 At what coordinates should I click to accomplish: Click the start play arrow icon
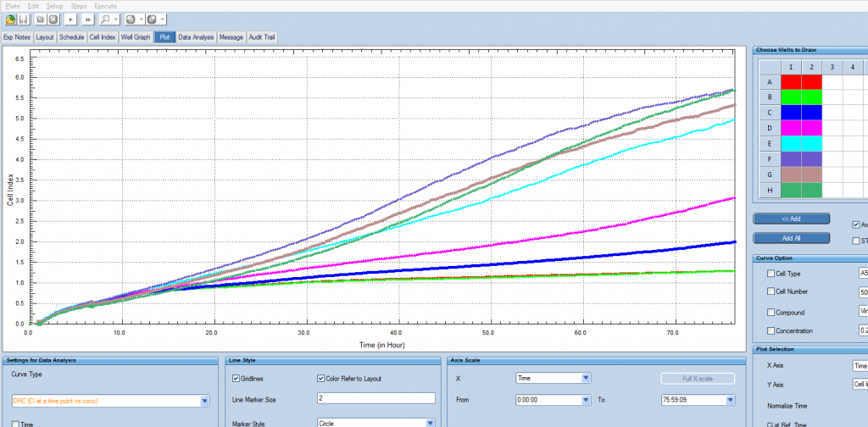pos(70,19)
